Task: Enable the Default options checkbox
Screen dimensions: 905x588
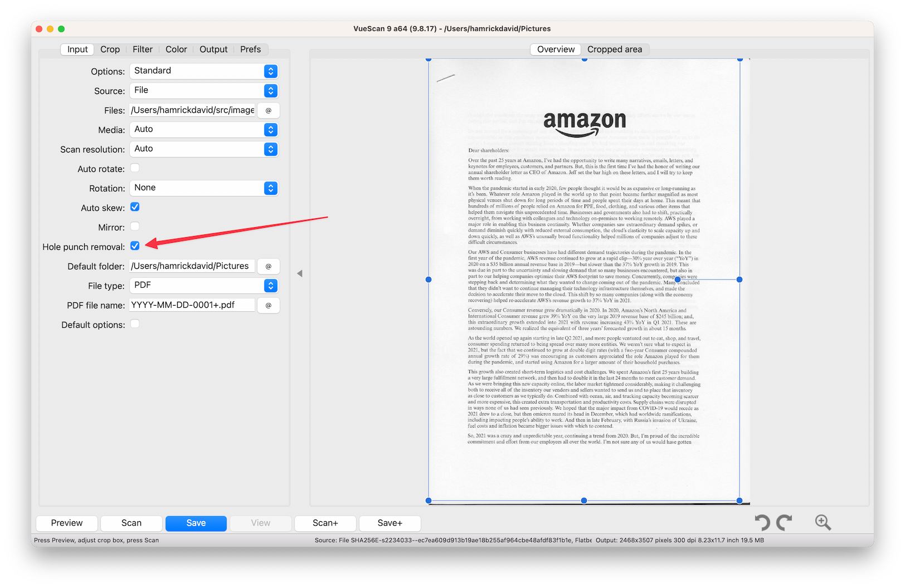Action: tap(134, 324)
